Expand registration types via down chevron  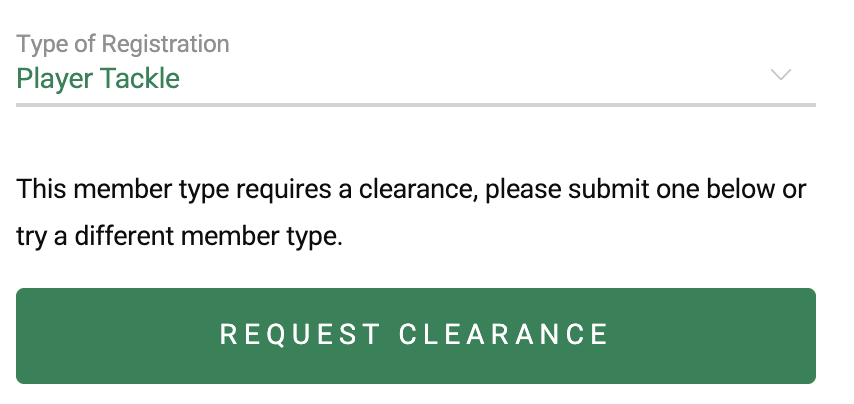click(x=781, y=75)
